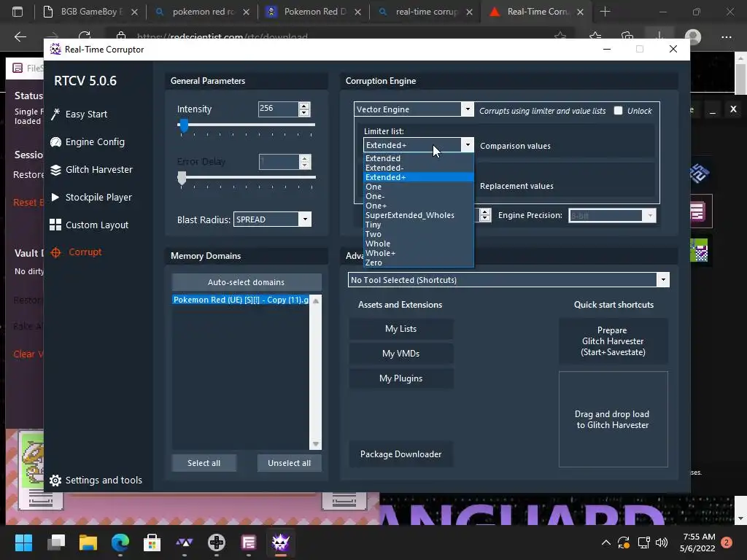Enable the Unlock checkbox
This screenshot has width=747, height=560.
618,111
